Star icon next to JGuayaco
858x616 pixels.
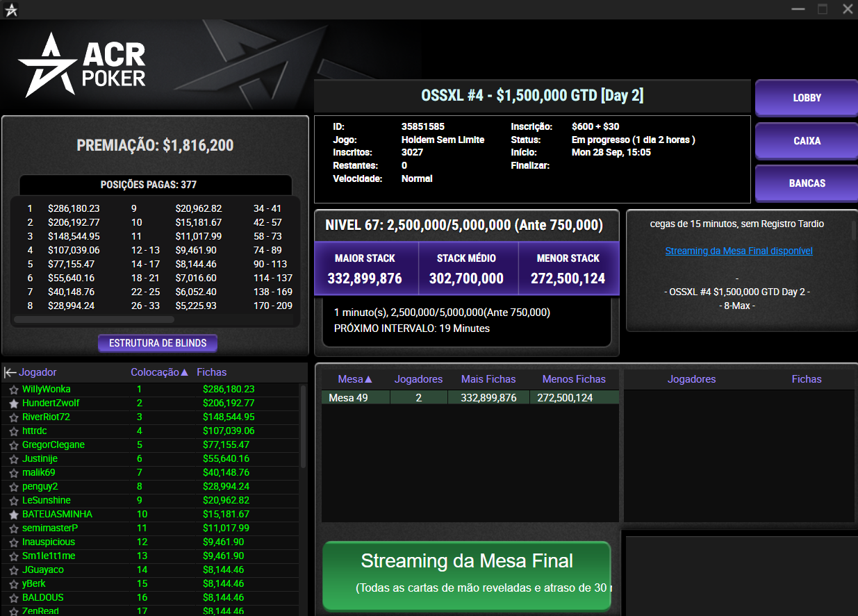pyautogui.click(x=13, y=570)
